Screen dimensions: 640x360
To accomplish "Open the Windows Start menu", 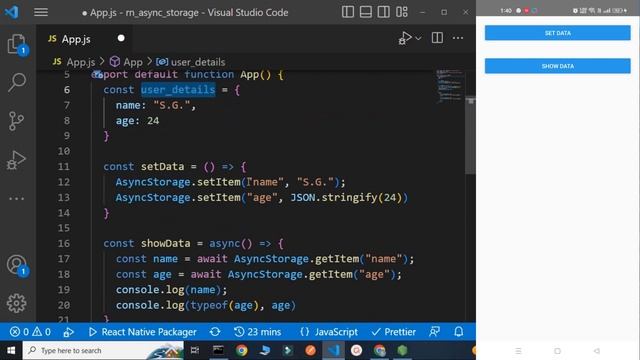I will point(11,351).
